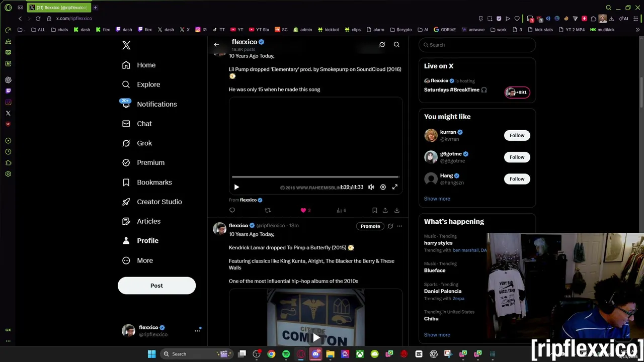Viewport: 644px width, 362px height.
Task: Click the X search input field
Action: coord(477,45)
